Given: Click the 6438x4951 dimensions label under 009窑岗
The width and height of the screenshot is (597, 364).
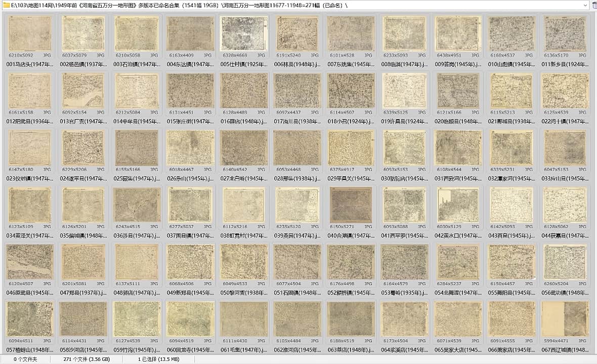Looking at the screenshot, I should (x=449, y=56).
